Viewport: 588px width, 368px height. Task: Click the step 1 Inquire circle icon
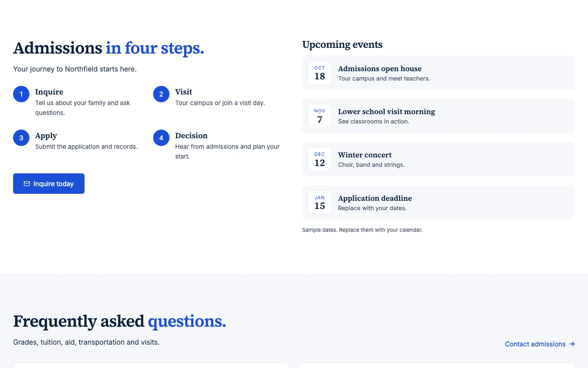point(21,94)
